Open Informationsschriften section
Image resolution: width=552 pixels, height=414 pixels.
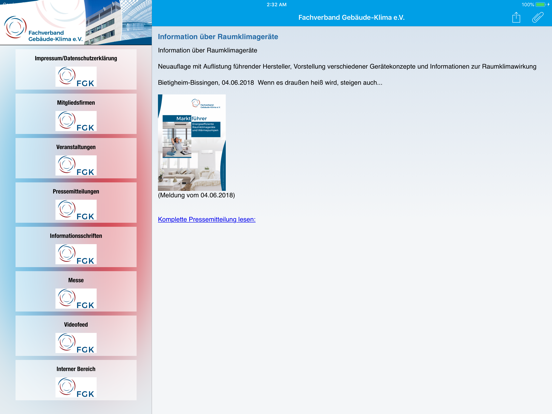click(x=76, y=247)
